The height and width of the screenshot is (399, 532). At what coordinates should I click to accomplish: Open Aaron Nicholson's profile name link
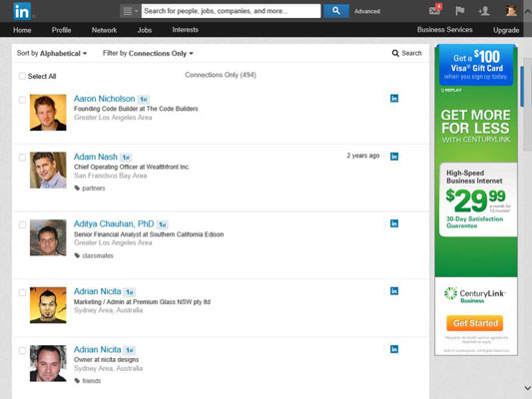pos(105,99)
